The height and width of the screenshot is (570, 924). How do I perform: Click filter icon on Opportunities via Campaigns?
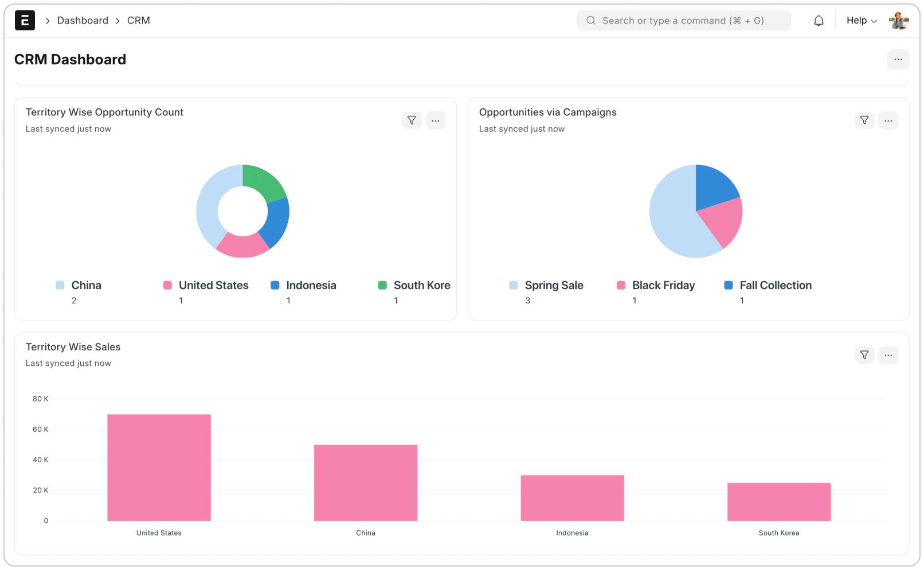tap(864, 120)
